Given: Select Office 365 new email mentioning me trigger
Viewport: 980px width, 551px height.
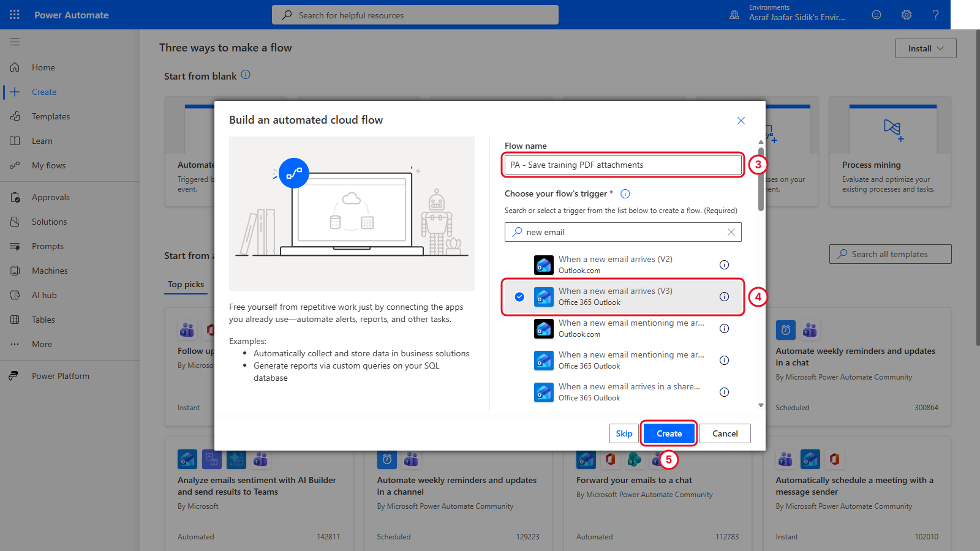Looking at the screenshot, I should [623, 361].
